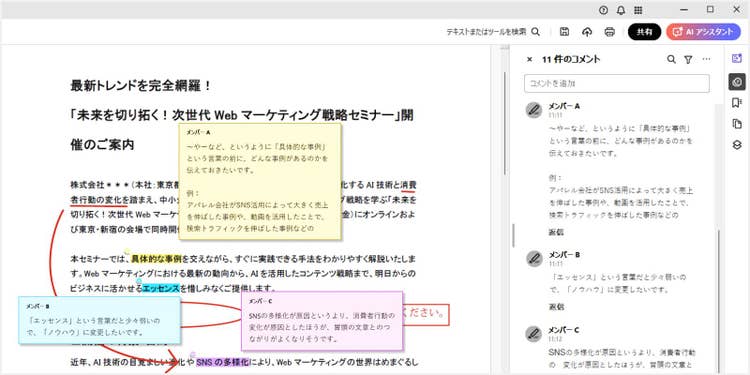This screenshot has width=750, height=375.
Task: Select メンバー C's comment text in panel
Action: [621, 360]
